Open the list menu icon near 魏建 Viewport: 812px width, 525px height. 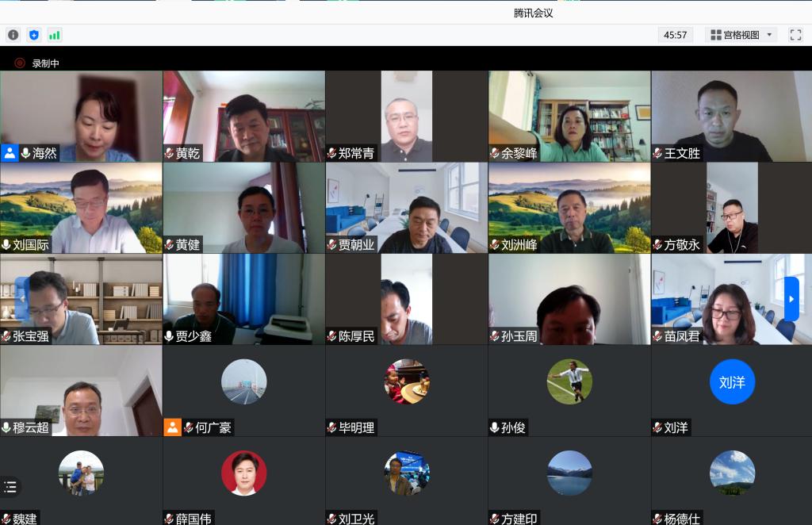click(10, 487)
